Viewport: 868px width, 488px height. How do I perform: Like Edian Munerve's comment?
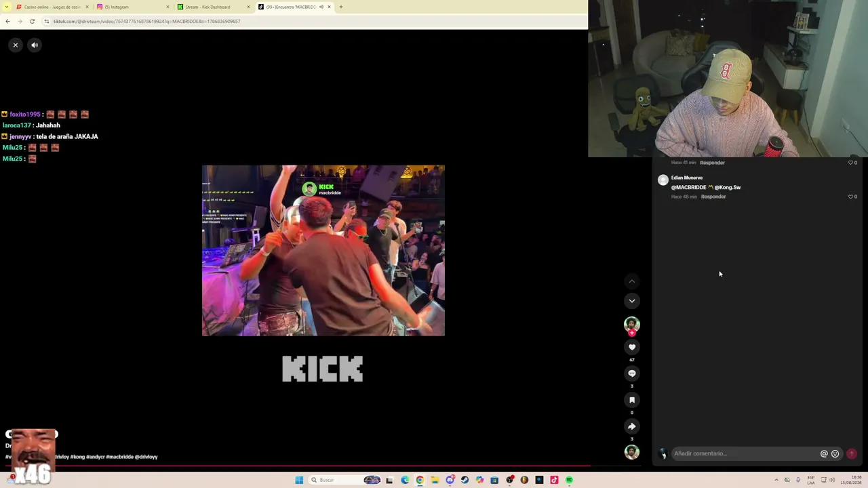click(850, 197)
